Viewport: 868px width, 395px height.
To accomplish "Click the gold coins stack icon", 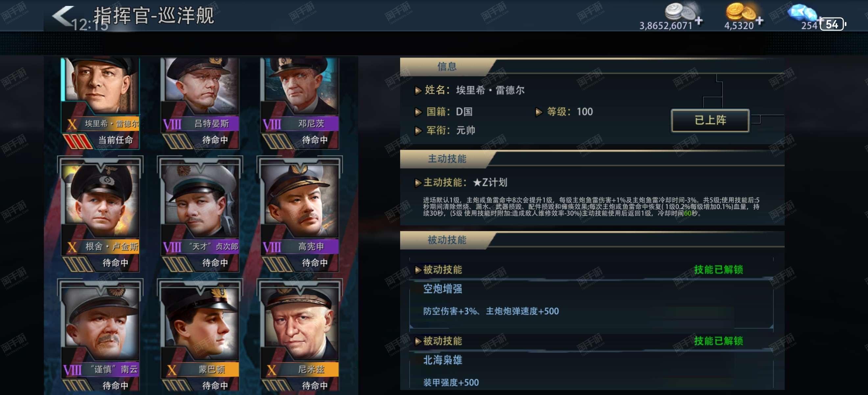I will tap(740, 12).
